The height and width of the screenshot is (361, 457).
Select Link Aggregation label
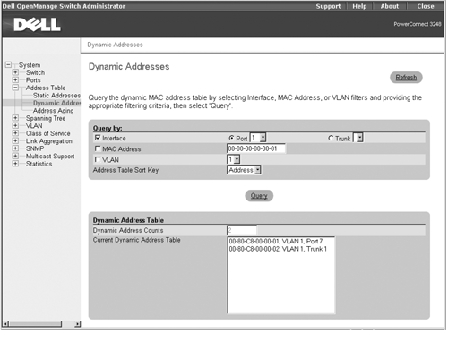click(x=49, y=141)
